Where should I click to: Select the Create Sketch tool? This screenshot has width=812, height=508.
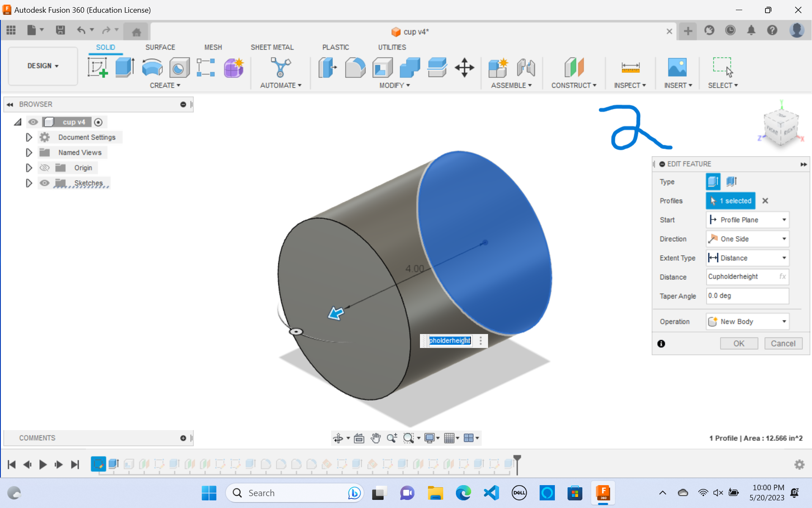[x=98, y=68]
